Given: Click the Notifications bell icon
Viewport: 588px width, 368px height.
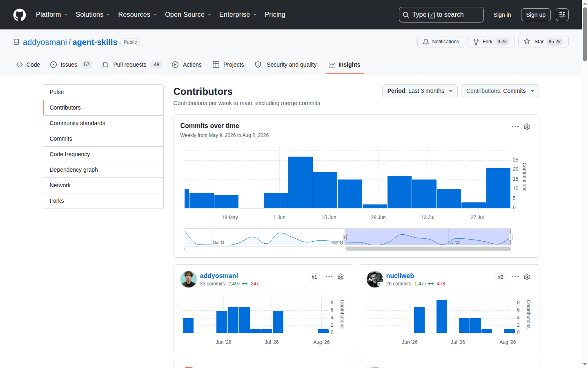Looking at the screenshot, I should click(426, 42).
